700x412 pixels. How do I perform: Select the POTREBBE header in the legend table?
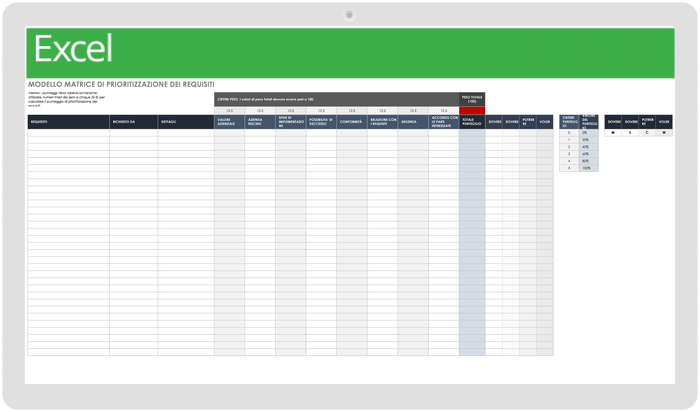click(x=647, y=122)
